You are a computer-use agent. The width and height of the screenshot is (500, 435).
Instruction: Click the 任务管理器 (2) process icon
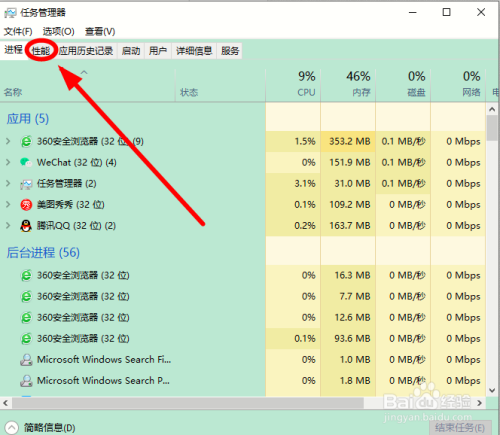click(26, 184)
